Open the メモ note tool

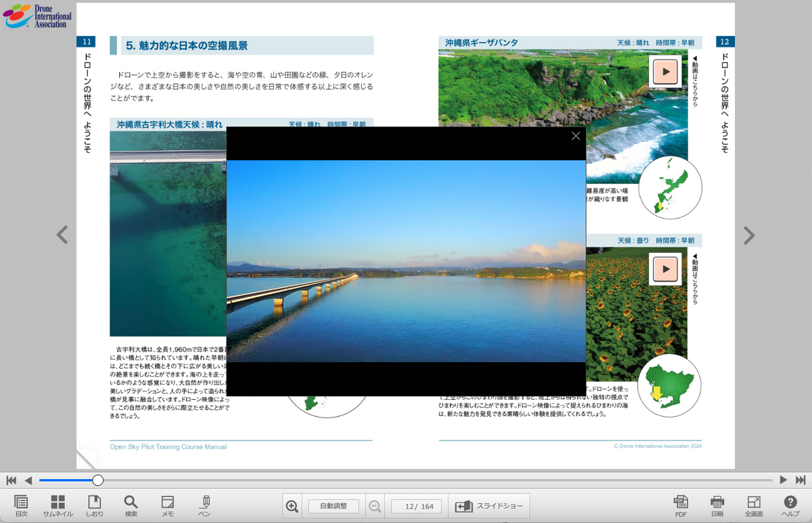168,505
